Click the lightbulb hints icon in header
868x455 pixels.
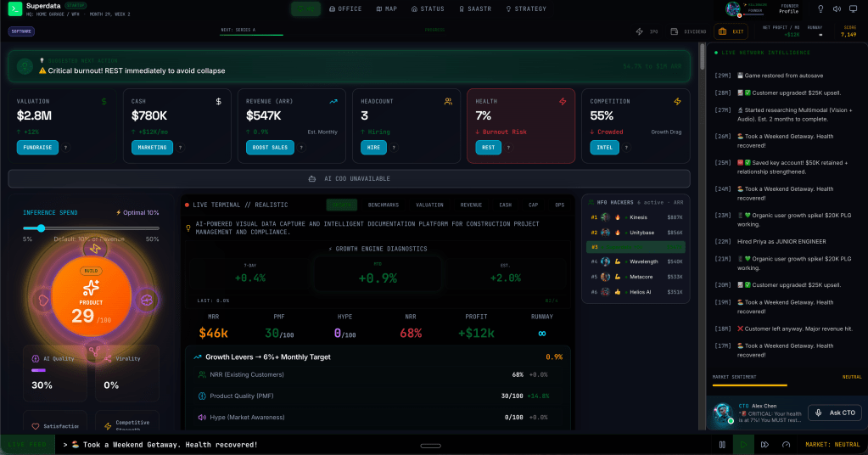tap(820, 9)
